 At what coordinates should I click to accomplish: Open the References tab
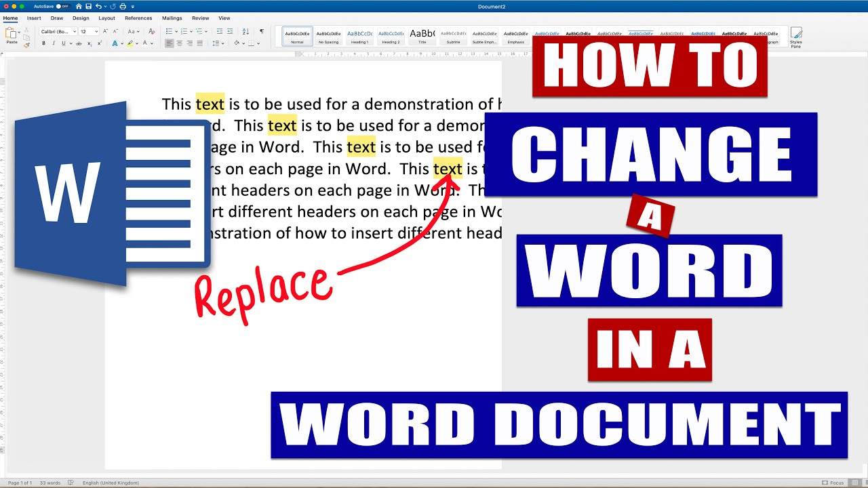(x=138, y=18)
